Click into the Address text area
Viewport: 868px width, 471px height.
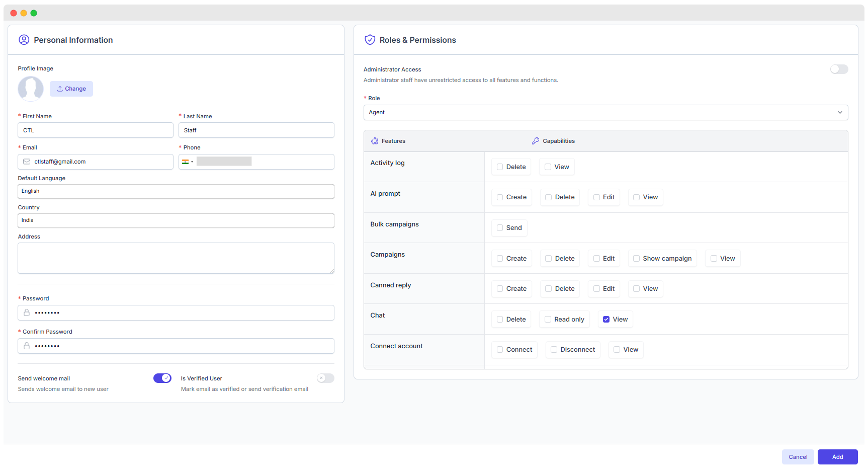(176, 258)
